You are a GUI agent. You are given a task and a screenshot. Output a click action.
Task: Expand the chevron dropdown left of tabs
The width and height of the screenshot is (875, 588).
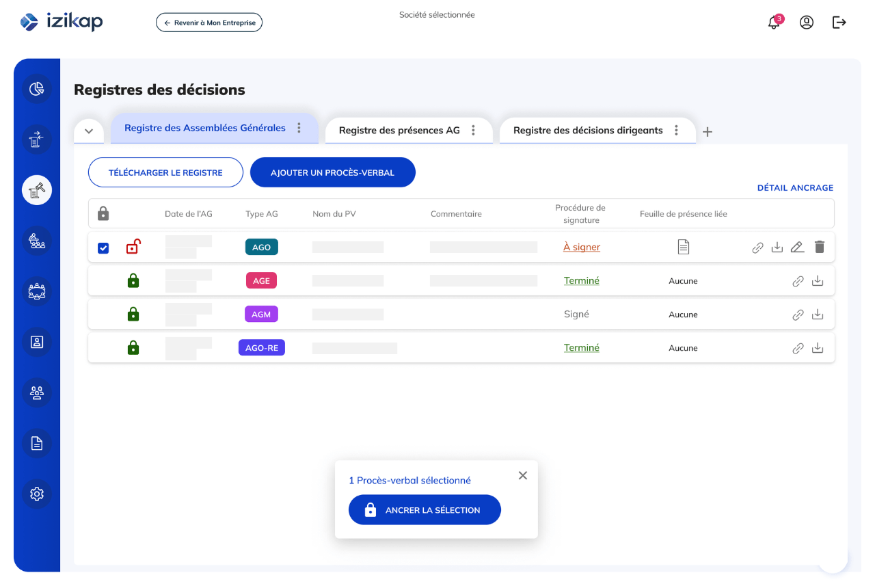point(89,131)
